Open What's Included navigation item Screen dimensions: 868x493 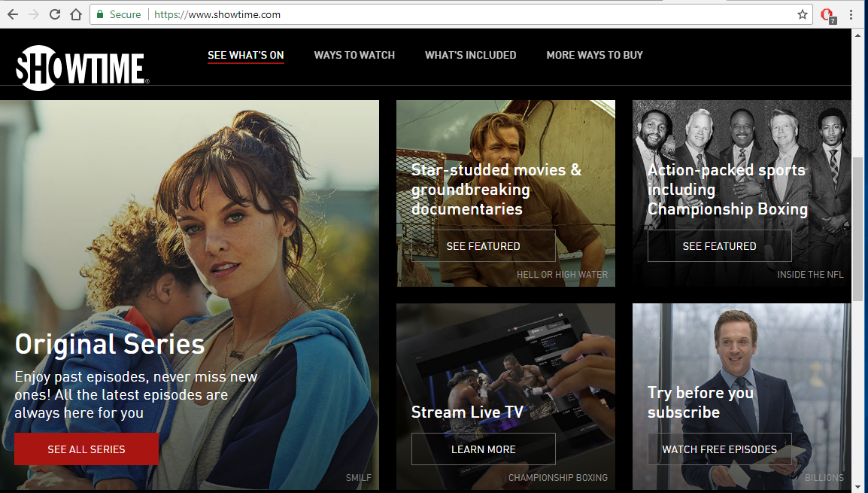[x=471, y=56]
